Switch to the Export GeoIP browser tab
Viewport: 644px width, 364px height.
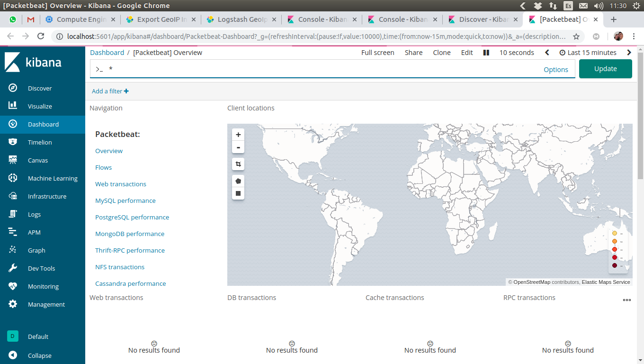coord(161,19)
